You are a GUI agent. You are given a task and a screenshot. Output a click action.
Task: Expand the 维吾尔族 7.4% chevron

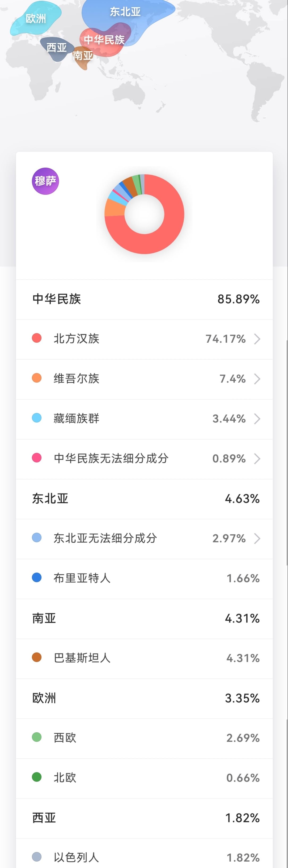point(257,379)
